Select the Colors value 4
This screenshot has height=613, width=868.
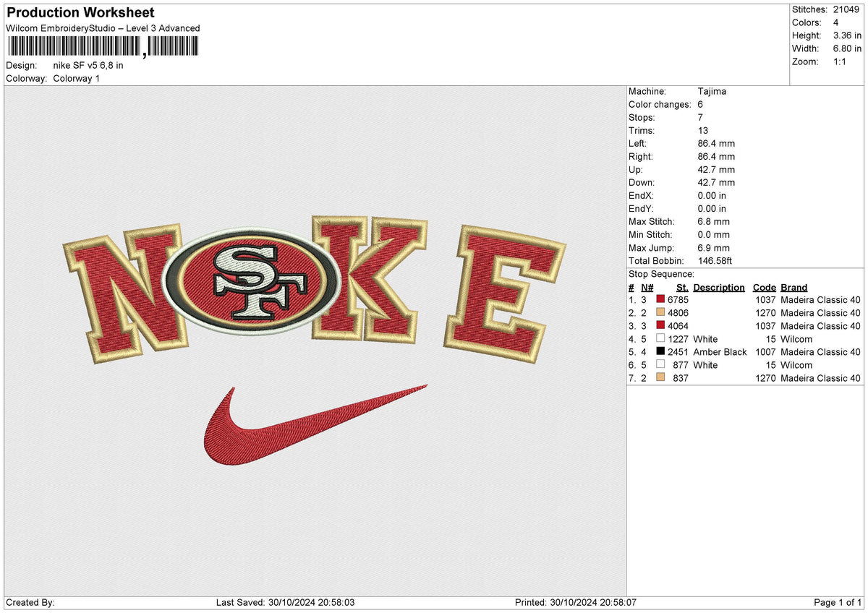pyautogui.click(x=836, y=22)
